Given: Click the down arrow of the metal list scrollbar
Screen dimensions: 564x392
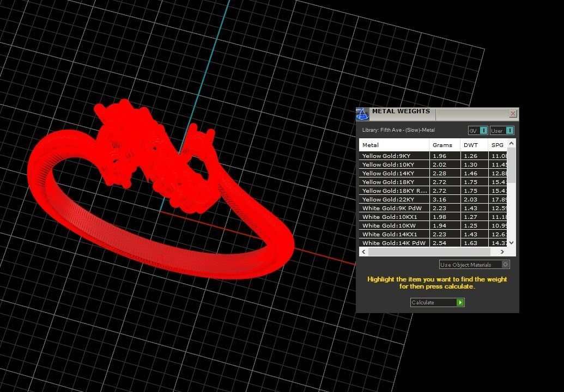Looking at the screenshot, I should (x=512, y=242).
